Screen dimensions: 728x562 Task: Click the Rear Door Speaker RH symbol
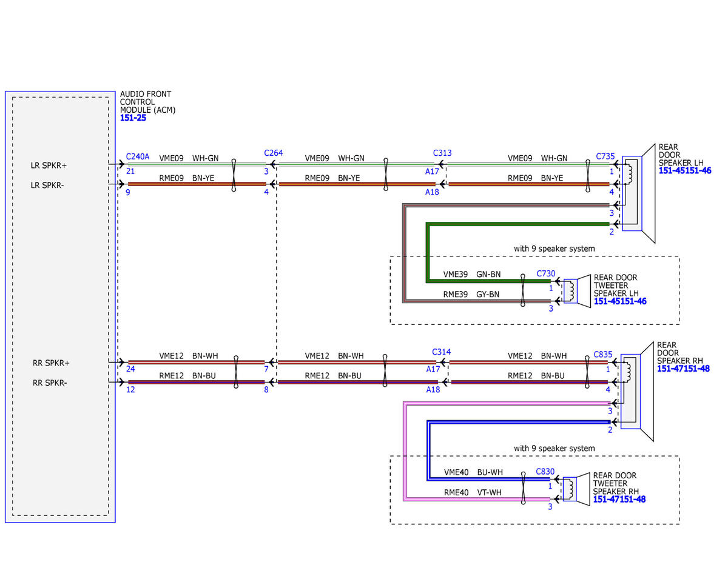pos(638,392)
